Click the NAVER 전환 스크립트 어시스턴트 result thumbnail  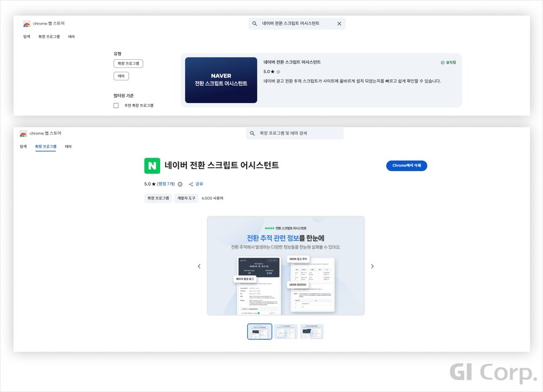point(221,80)
